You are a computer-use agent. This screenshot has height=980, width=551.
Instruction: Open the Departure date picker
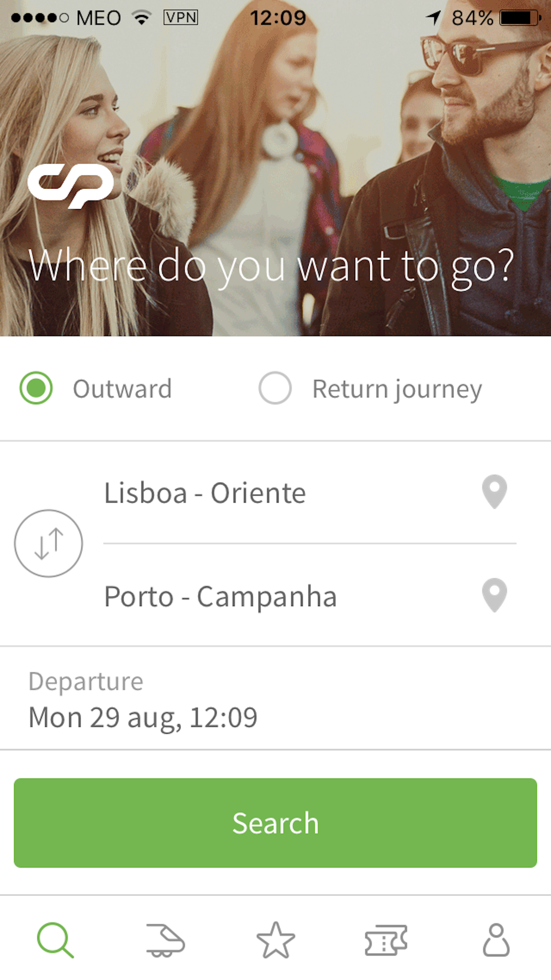click(x=275, y=699)
